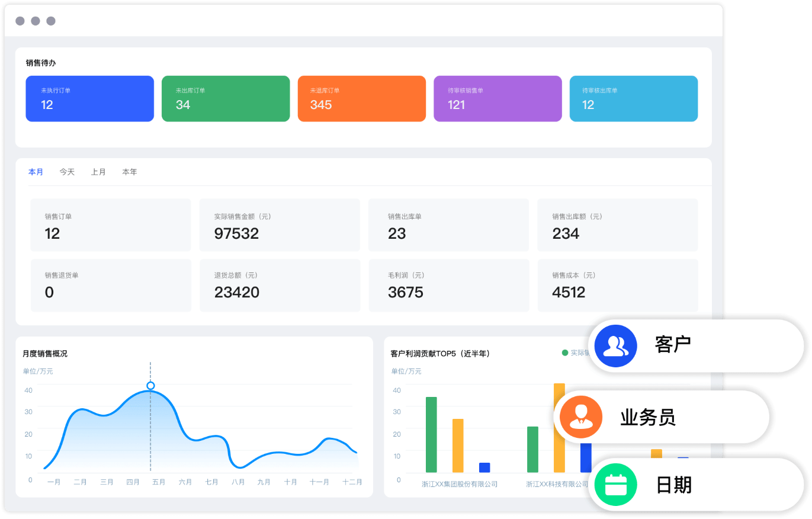Select the 毛利润 stat tile
The width and height of the screenshot is (812, 519).
click(x=448, y=285)
